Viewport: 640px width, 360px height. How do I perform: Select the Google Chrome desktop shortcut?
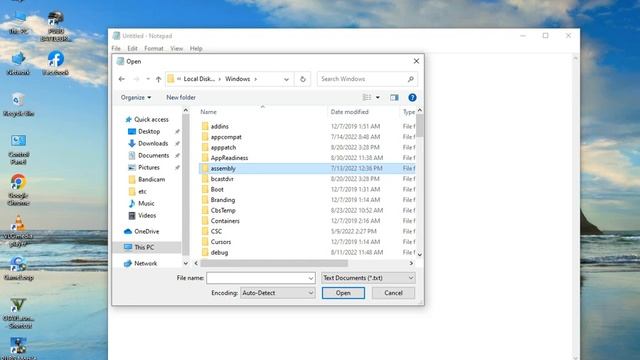18,189
